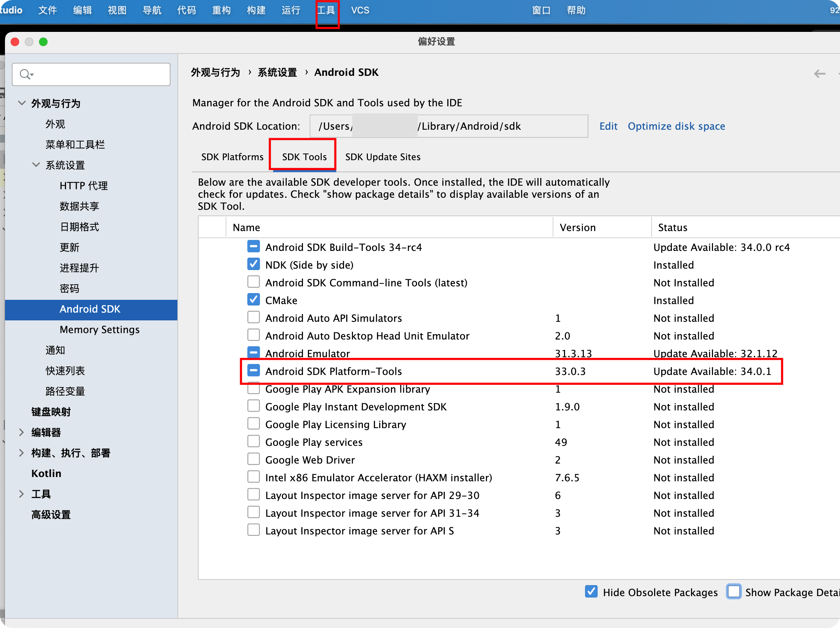The width and height of the screenshot is (840, 628).
Task: Uncheck the CMake checkbox
Action: point(253,300)
